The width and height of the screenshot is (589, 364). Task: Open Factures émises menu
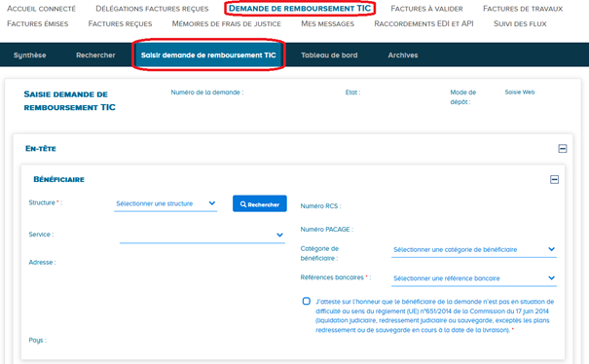click(x=38, y=23)
